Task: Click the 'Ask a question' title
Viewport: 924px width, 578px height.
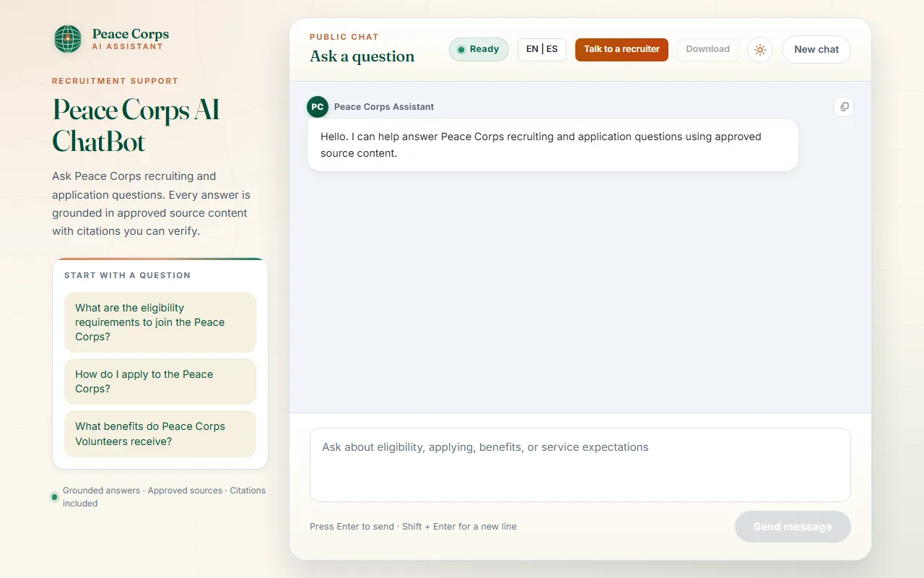Action: point(362,56)
